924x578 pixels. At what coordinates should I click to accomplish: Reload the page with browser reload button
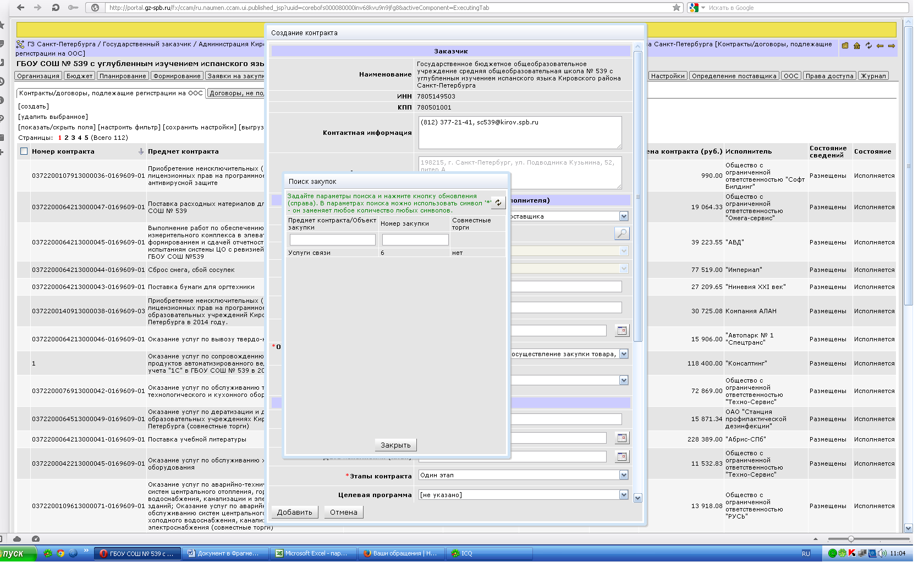55,8
